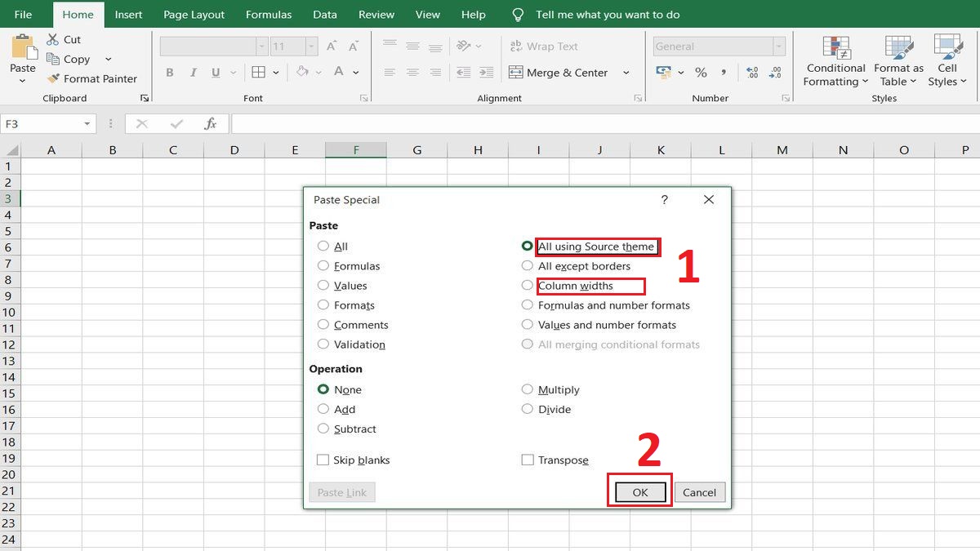
Task: Open the Conditional Formatting menu
Action: coord(835,60)
